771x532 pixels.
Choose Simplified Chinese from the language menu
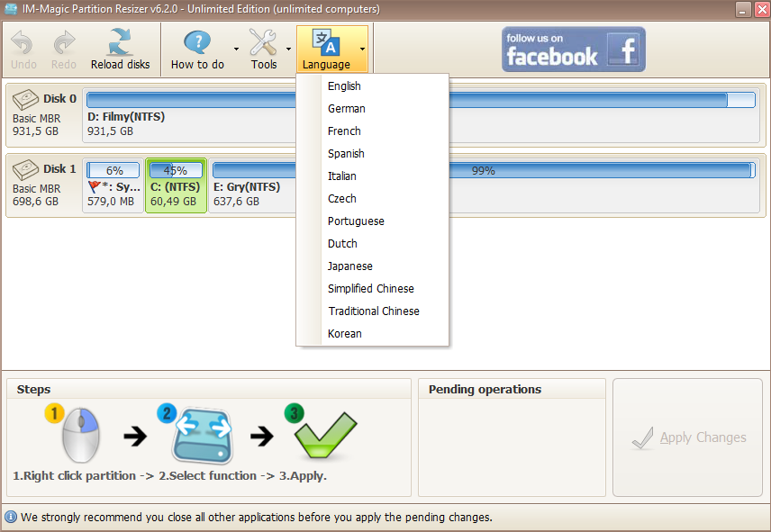[x=373, y=289]
